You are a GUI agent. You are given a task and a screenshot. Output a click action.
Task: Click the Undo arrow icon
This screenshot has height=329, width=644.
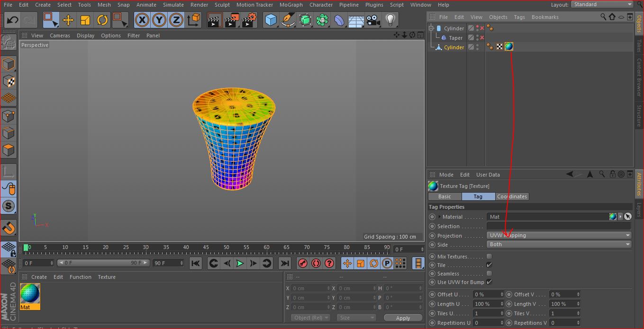point(13,20)
